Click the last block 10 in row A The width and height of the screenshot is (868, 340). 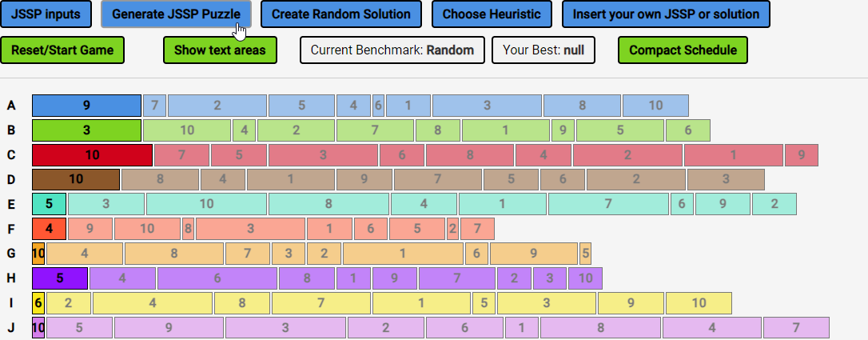coord(655,106)
